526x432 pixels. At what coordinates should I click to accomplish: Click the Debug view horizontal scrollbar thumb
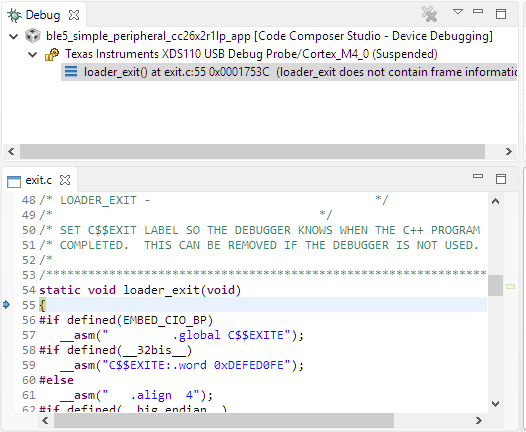click(x=252, y=151)
